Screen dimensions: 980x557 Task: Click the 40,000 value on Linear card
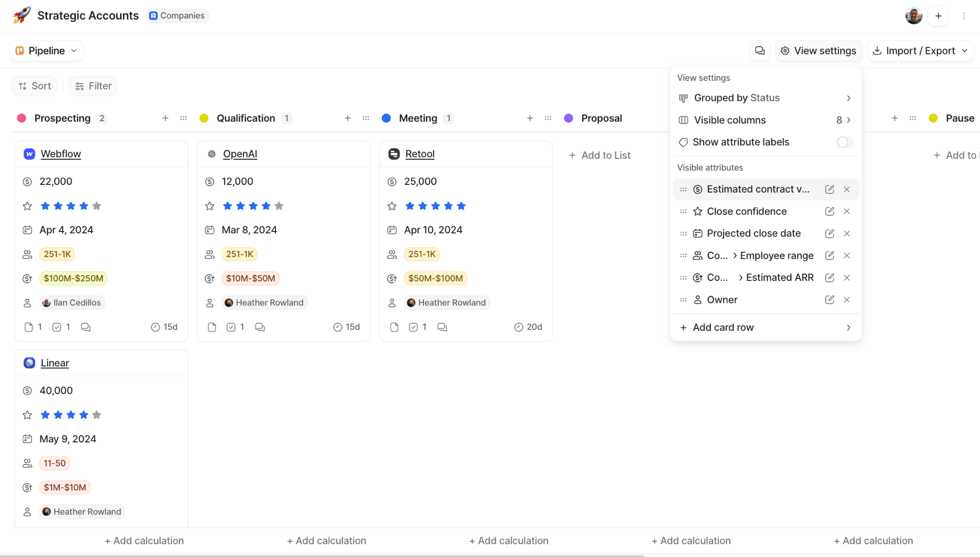56,391
